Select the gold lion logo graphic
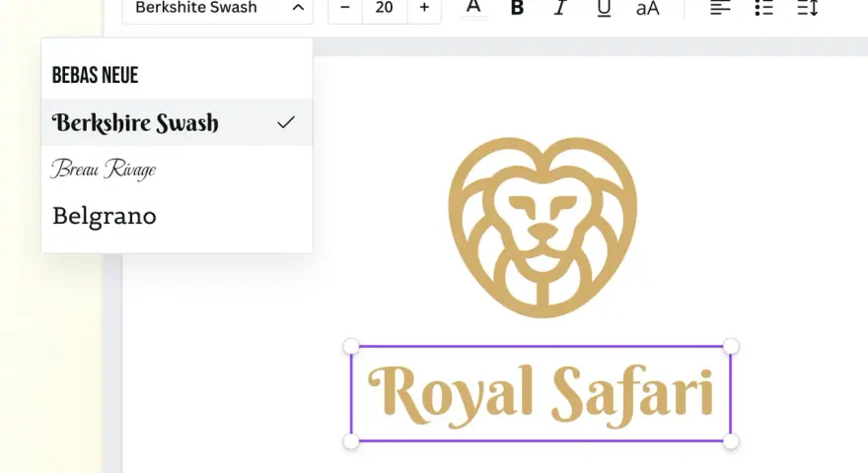868x473 pixels. coord(542,228)
